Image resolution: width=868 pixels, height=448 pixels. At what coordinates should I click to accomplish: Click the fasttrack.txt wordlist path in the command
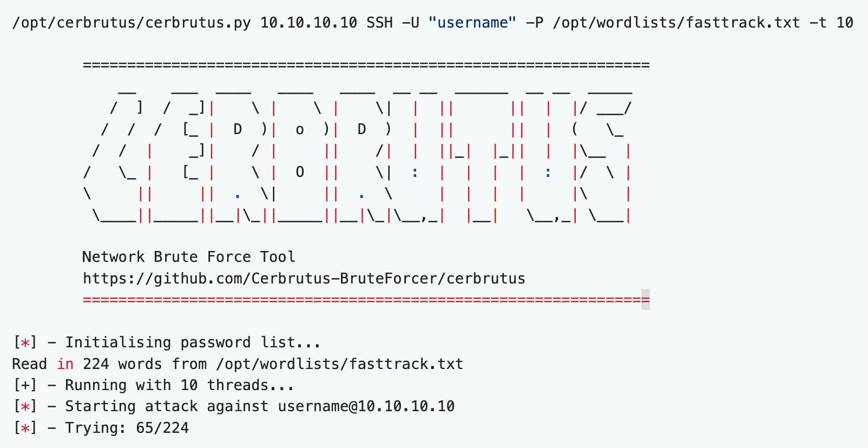point(676,23)
